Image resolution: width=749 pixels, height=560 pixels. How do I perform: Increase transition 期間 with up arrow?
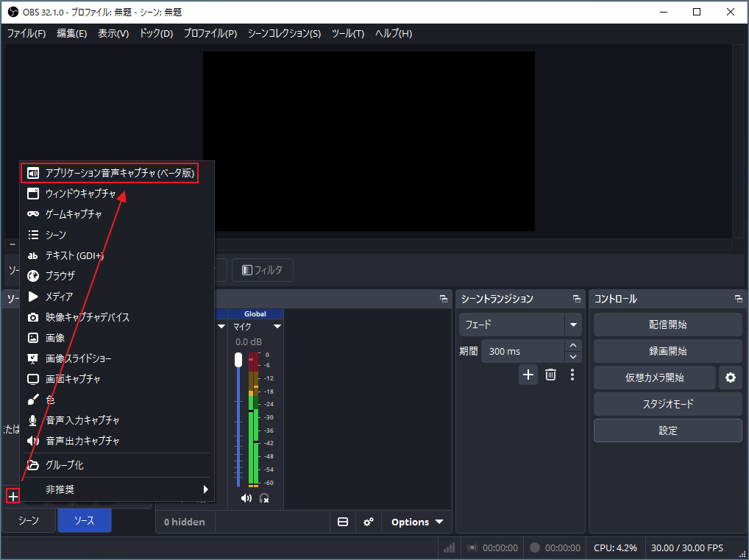point(573,345)
